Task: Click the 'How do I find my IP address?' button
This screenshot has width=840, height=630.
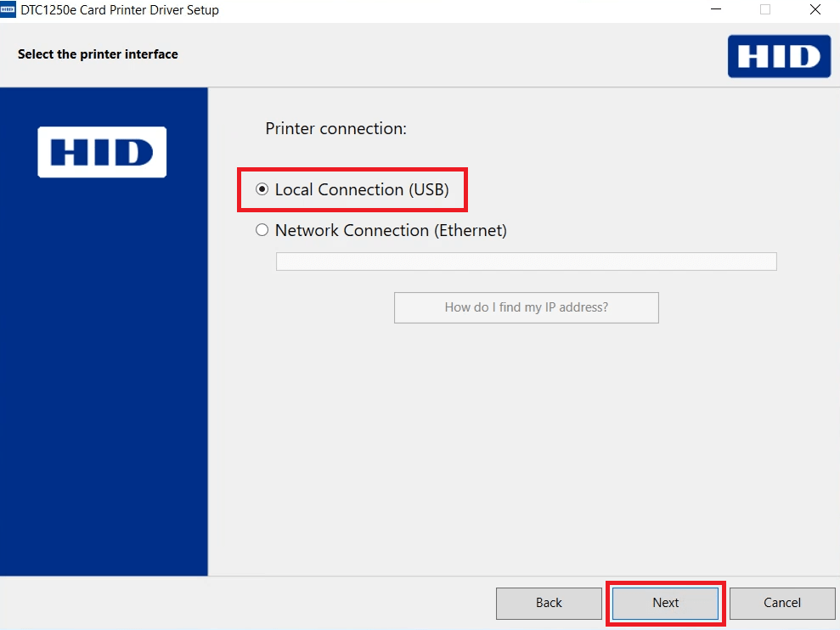Action: (x=526, y=307)
